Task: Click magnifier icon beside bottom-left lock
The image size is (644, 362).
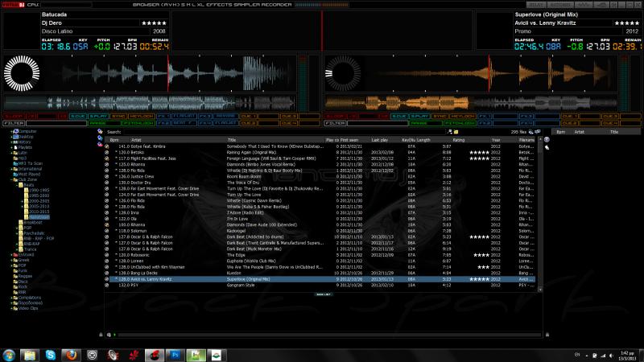Action: click(109, 335)
